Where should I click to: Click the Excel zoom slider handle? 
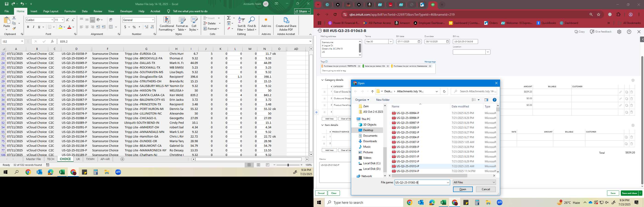point(288,165)
